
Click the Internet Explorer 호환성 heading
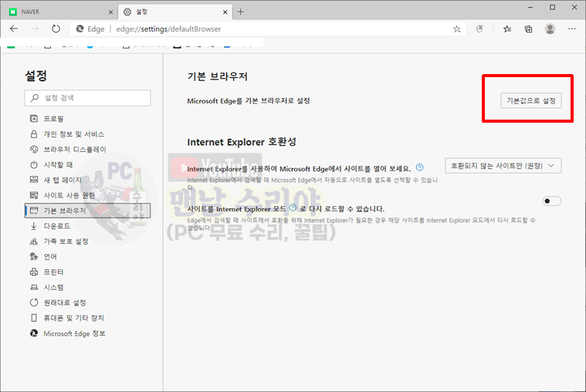pyautogui.click(x=242, y=142)
